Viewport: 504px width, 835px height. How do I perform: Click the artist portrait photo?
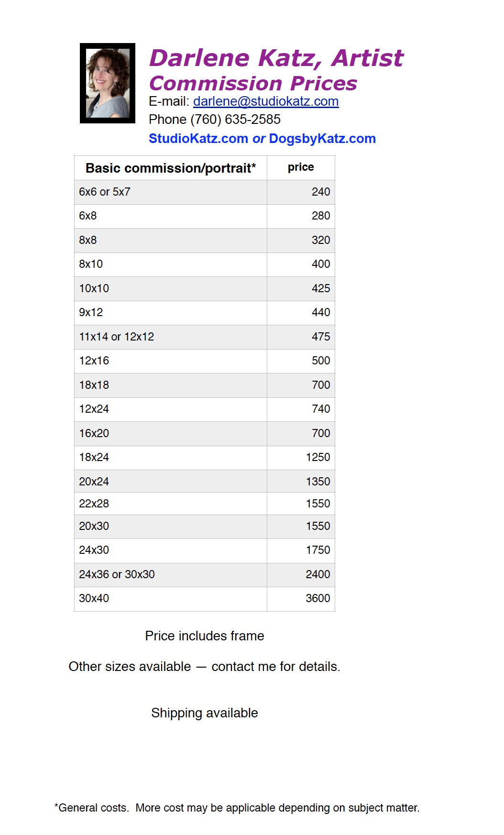coord(108,83)
